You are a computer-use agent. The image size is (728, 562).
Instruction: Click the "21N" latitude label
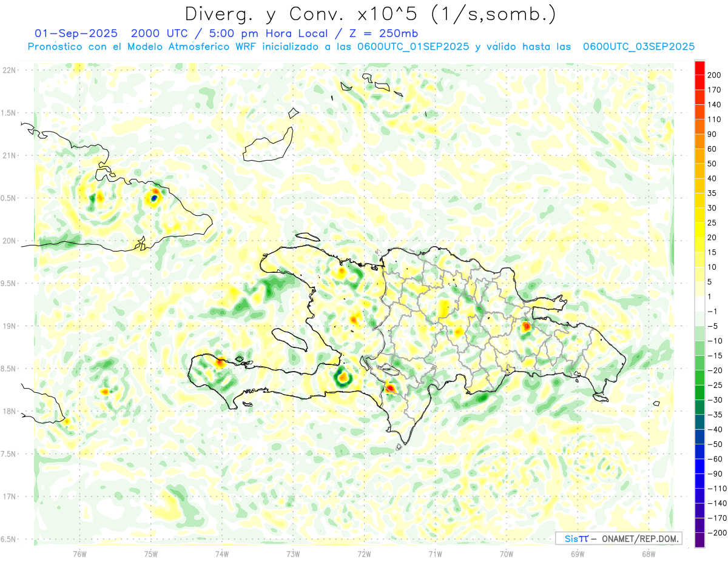9,155
